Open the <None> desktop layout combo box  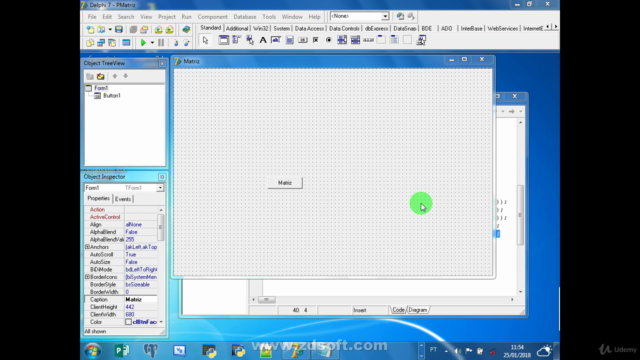359,16
